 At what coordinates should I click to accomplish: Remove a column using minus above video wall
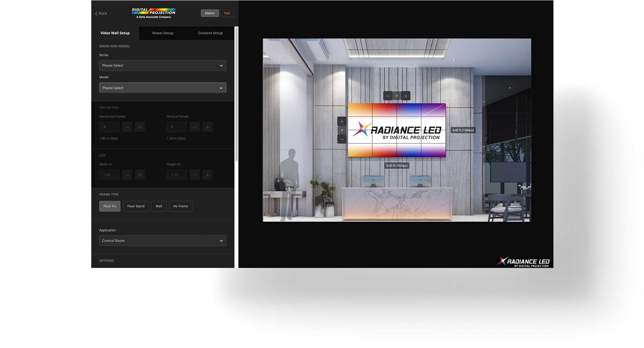[388, 96]
